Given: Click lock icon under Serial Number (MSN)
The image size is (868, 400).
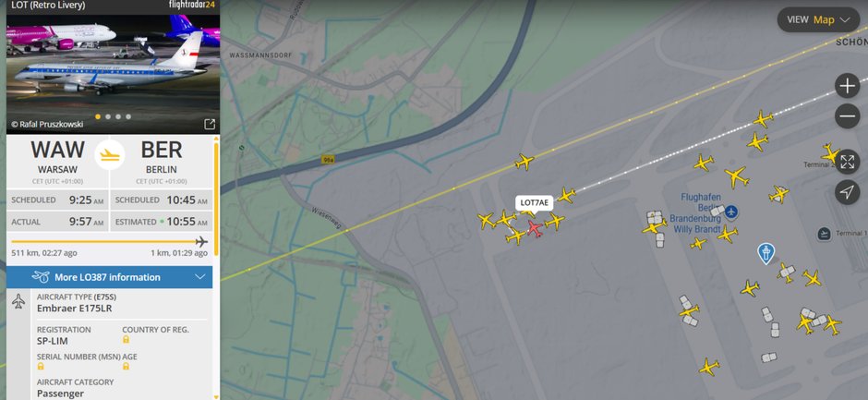Looking at the screenshot, I should (x=41, y=366).
